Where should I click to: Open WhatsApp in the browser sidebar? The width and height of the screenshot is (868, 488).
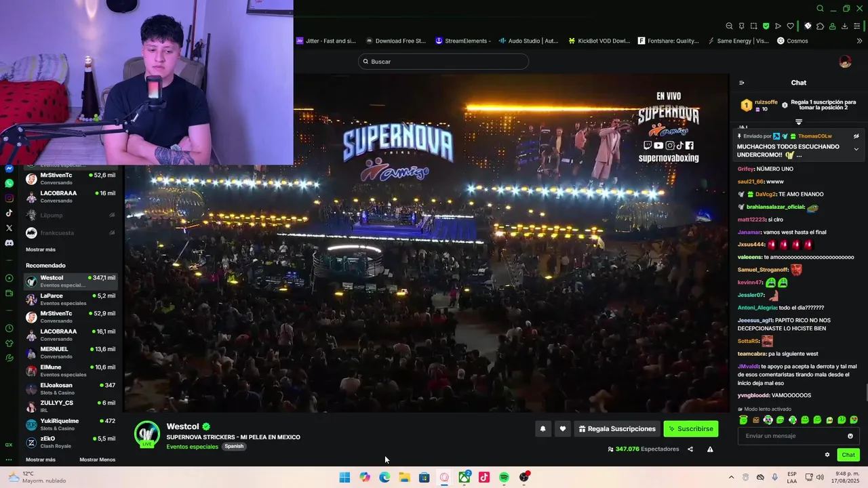[9, 183]
